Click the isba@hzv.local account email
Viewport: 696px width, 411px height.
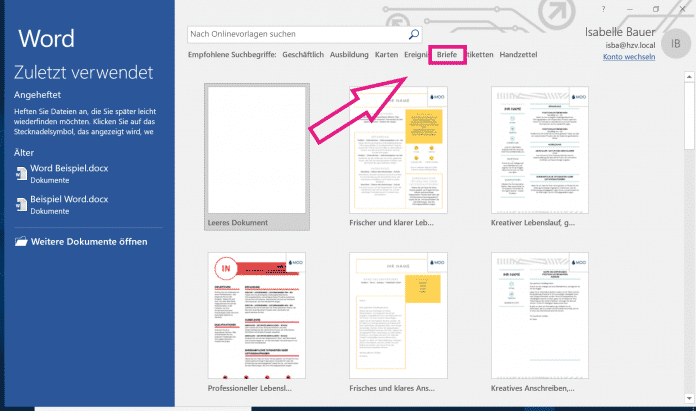630,45
